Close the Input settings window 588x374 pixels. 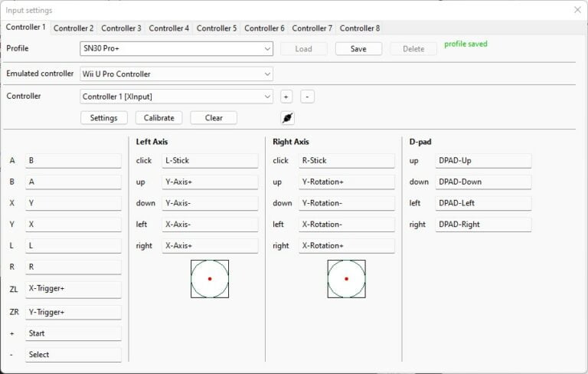click(577, 10)
